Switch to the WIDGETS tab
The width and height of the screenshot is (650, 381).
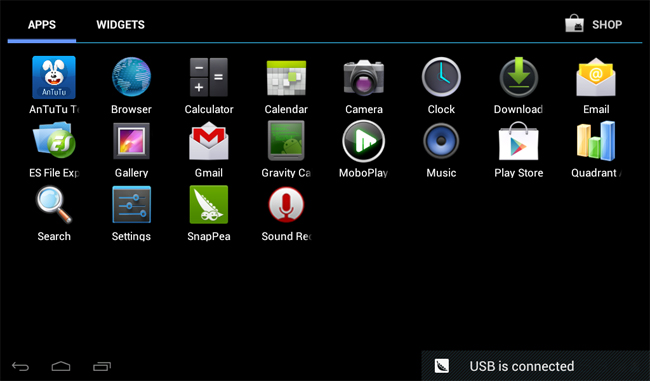tap(121, 25)
